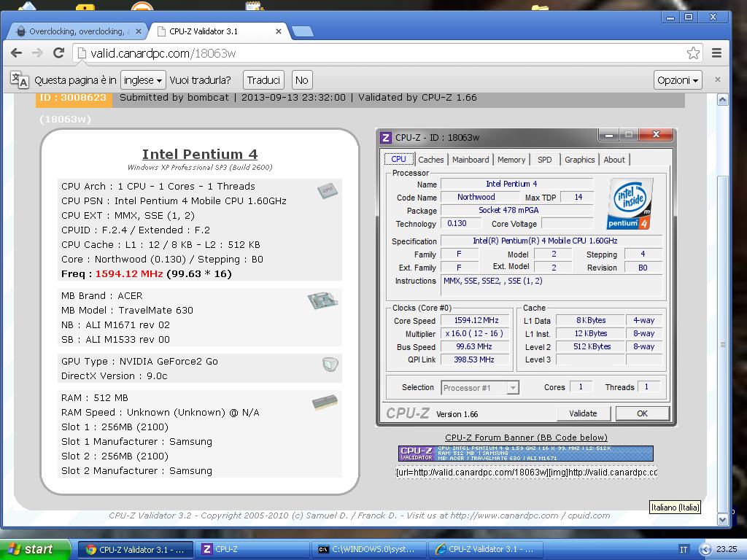Click the Core Speed value 1594.12 MHz
Screen dimensions: 747x560
tap(476, 321)
